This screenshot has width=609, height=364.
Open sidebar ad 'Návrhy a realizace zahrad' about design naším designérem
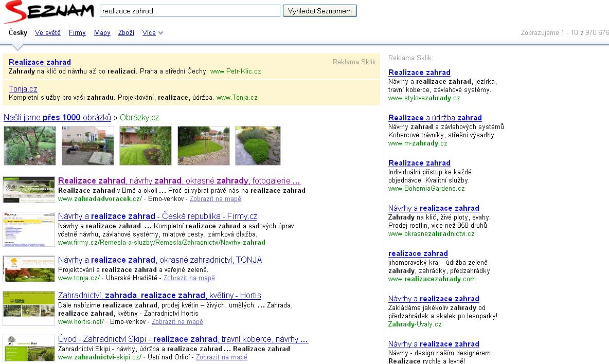point(434,344)
